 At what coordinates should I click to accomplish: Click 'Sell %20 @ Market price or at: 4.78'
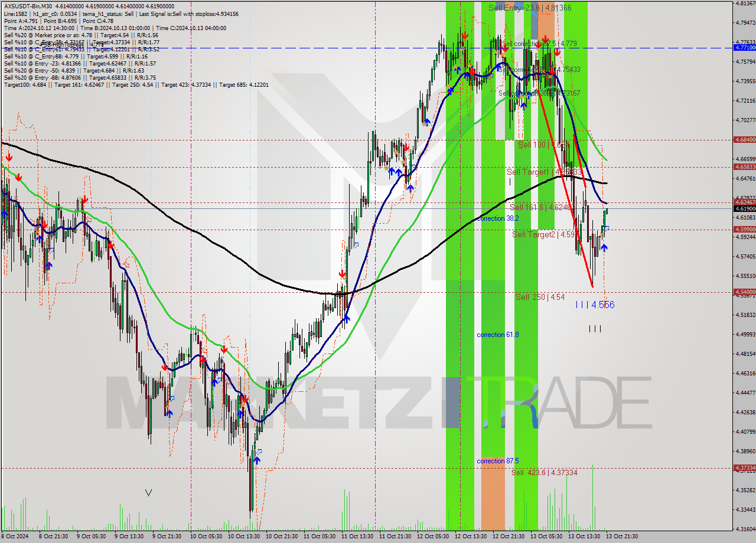coord(48,35)
